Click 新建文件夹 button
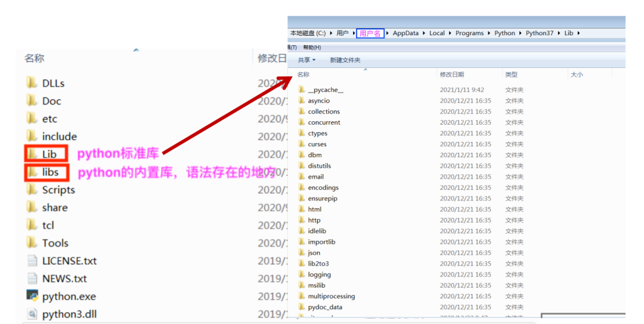Screen dimensions: 644x324 pyautogui.click(x=345, y=60)
